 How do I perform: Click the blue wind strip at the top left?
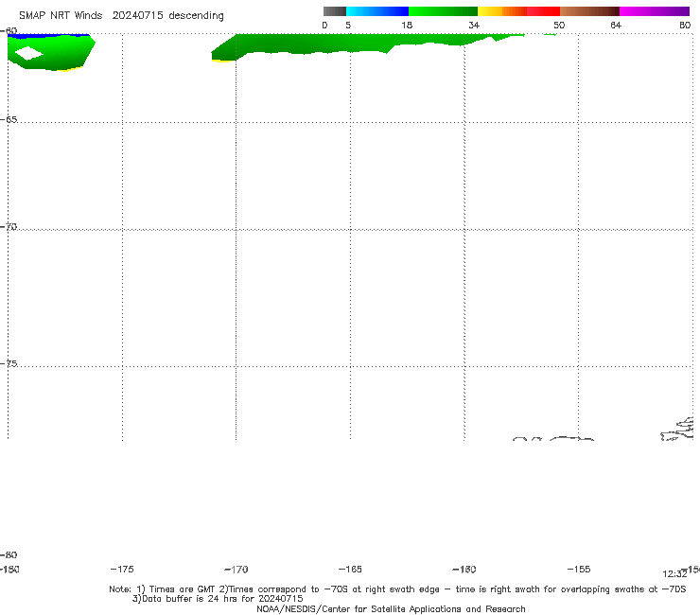(48, 35)
